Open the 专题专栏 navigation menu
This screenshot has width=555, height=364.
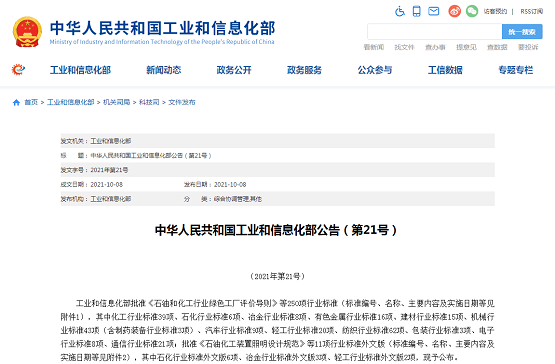[516, 70]
